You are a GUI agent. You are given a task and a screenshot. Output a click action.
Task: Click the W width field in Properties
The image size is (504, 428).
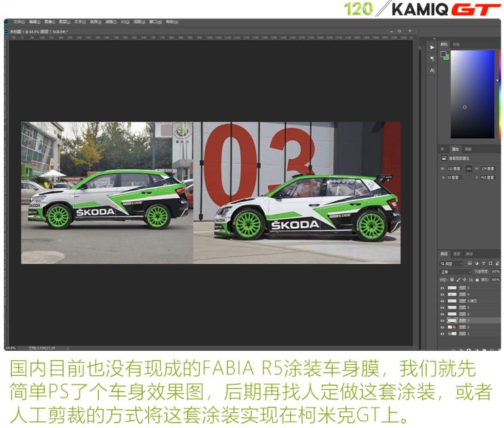click(x=454, y=169)
